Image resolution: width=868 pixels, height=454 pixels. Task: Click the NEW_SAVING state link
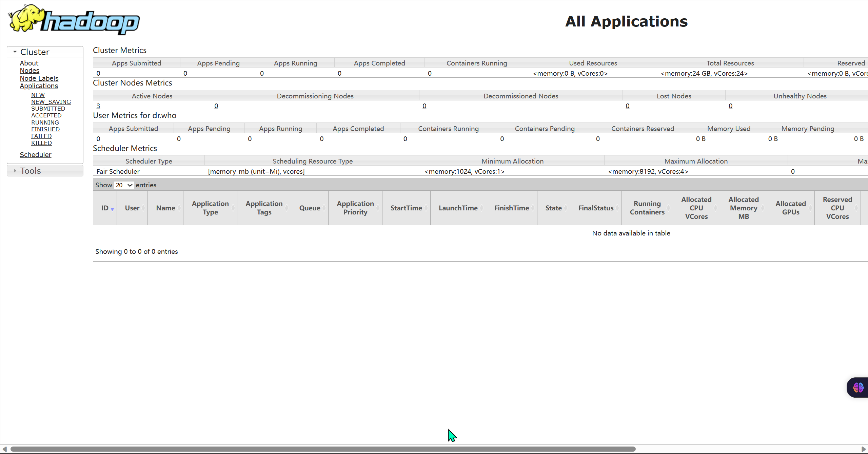pos(51,102)
